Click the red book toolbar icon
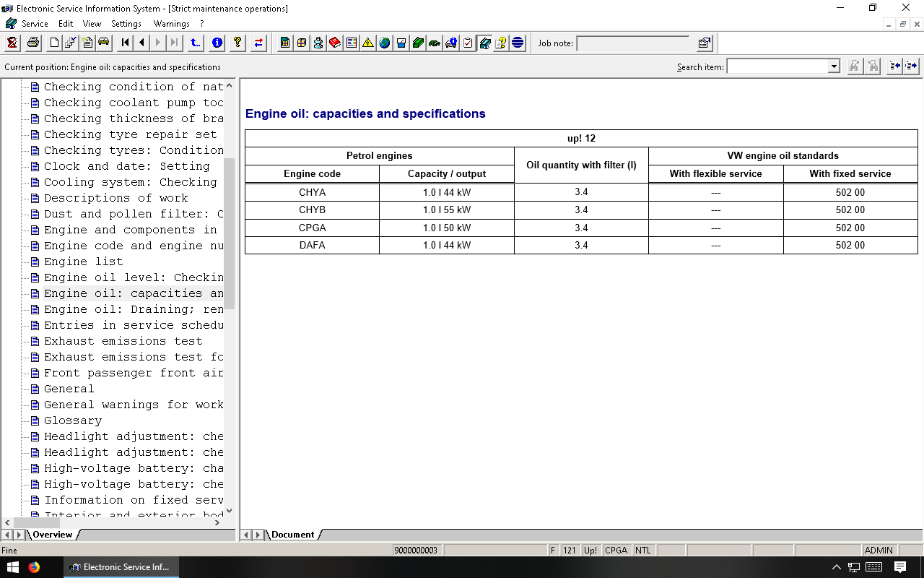This screenshot has width=924, height=578. (x=335, y=43)
